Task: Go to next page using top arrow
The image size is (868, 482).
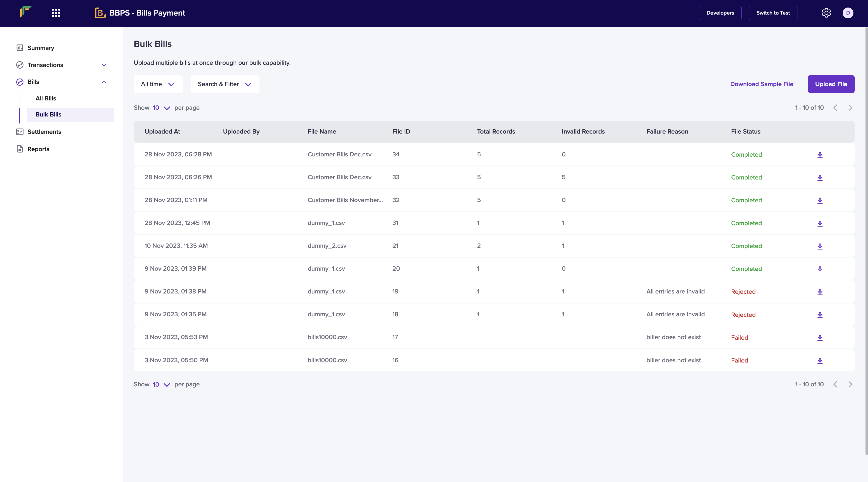Action: click(x=850, y=108)
